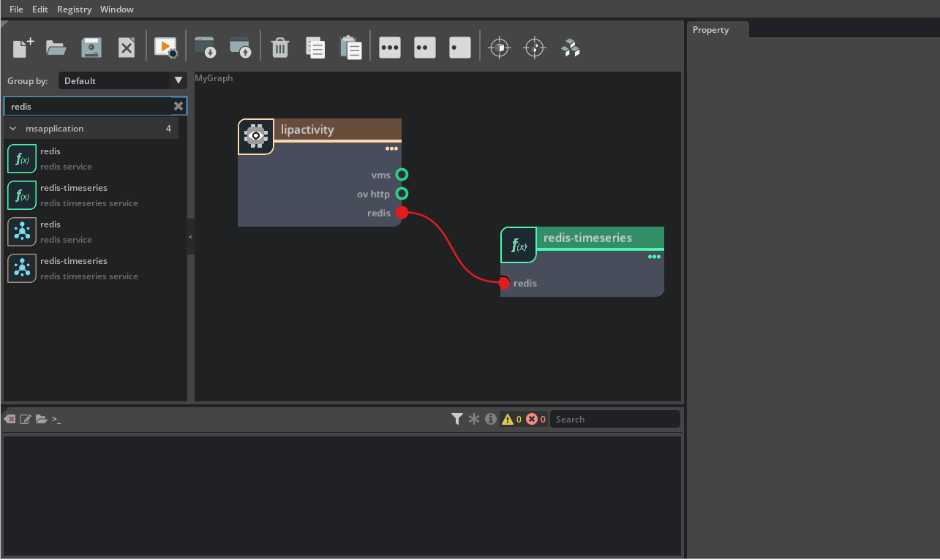This screenshot has height=560, width=940.
Task: Select the graph-icon redis service entry
Action: [x=92, y=232]
